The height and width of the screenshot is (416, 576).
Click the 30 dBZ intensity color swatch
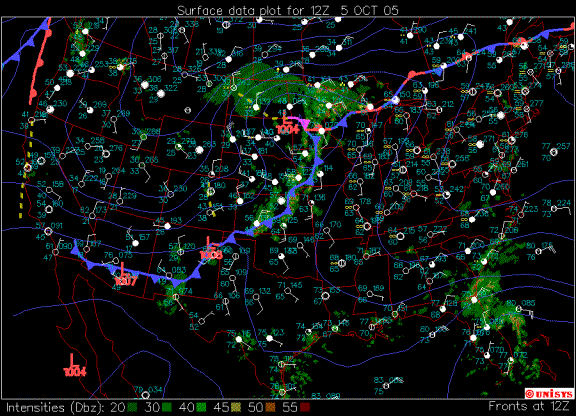point(167,407)
